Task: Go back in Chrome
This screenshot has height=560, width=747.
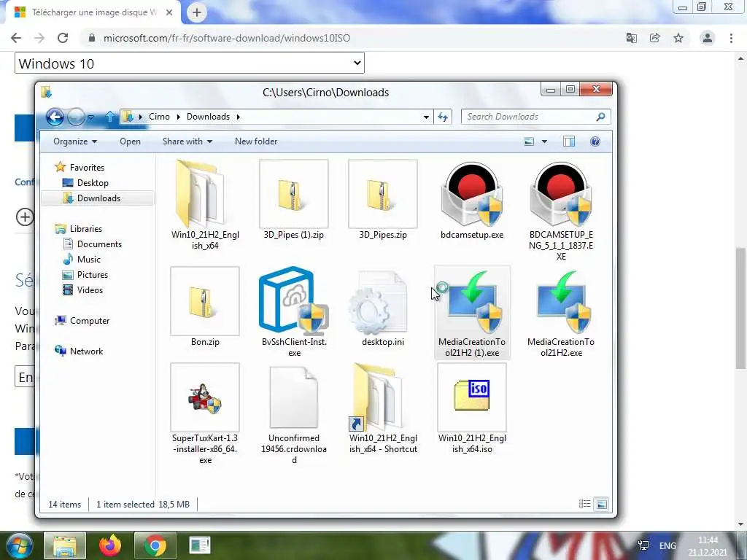Action: point(16,38)
